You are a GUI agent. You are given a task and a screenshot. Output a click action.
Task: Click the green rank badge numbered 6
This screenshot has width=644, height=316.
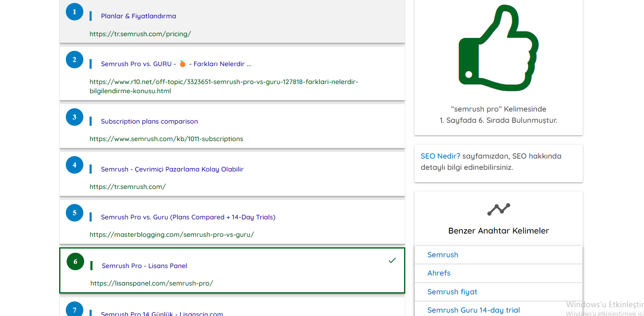tap(75, 261)
